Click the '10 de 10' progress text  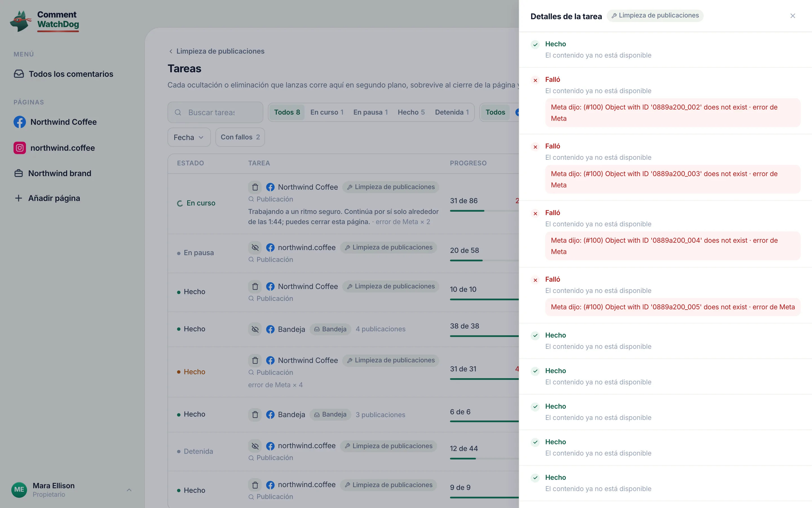463,289
